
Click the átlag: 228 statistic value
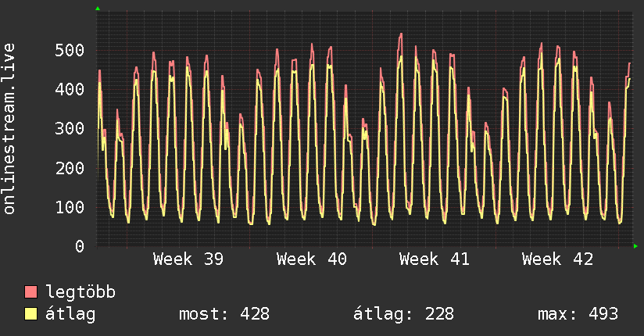404,314
